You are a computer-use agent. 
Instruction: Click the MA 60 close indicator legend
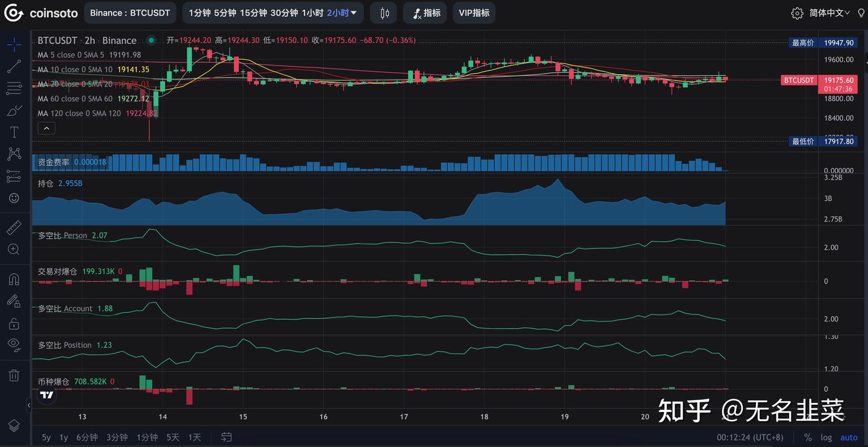click(x=75, y=99)
